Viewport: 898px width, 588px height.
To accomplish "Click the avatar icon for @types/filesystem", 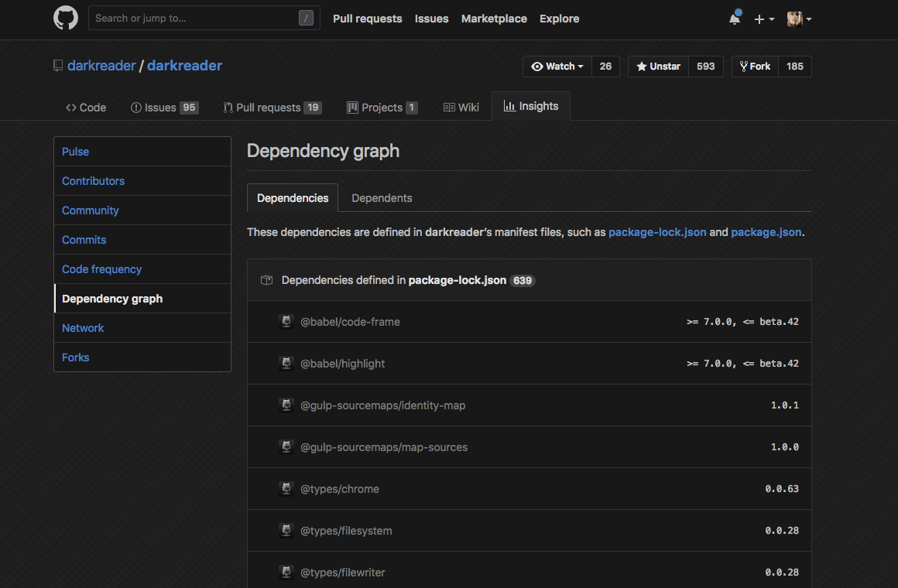I will [x=286, y=531].
